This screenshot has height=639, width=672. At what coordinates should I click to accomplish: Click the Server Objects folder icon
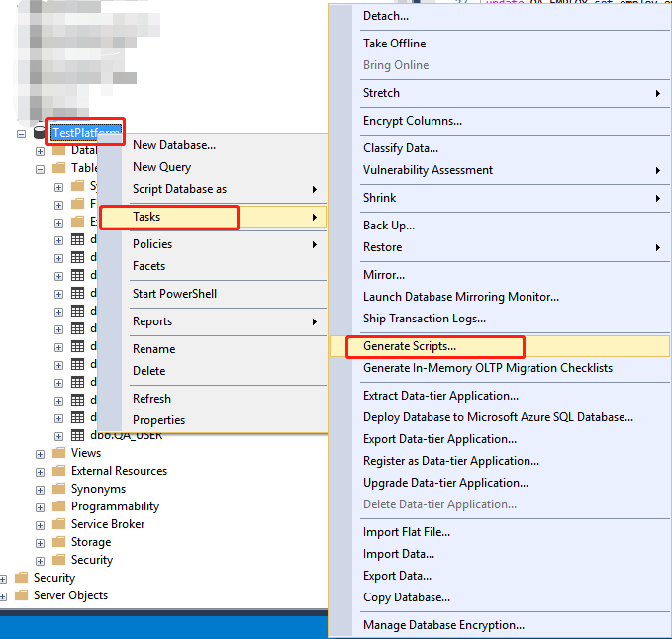(21, 595)
